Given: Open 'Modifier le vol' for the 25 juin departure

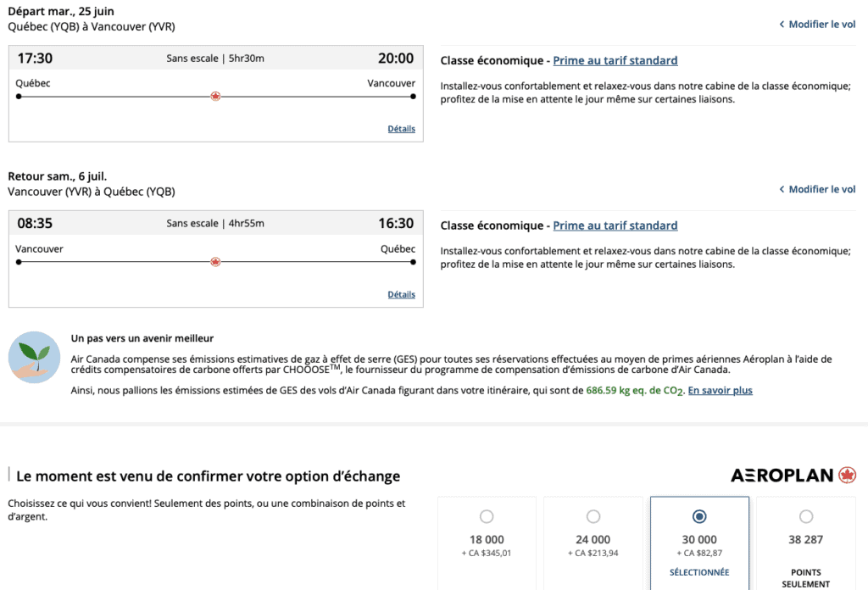Looking at the screenshot, I should click(822, 25).
